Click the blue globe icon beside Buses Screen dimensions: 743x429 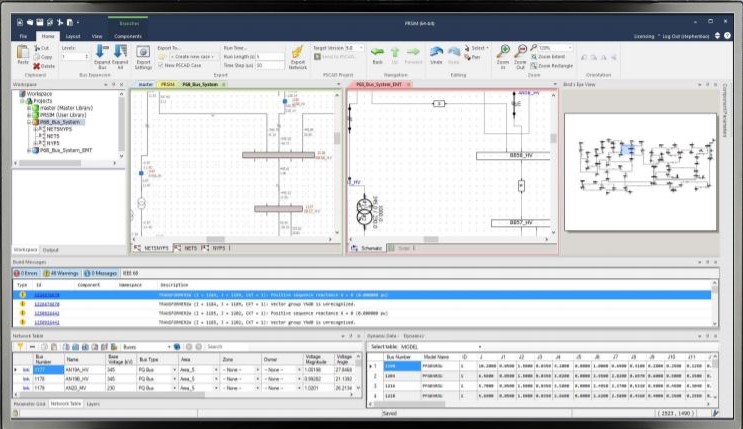177,347
